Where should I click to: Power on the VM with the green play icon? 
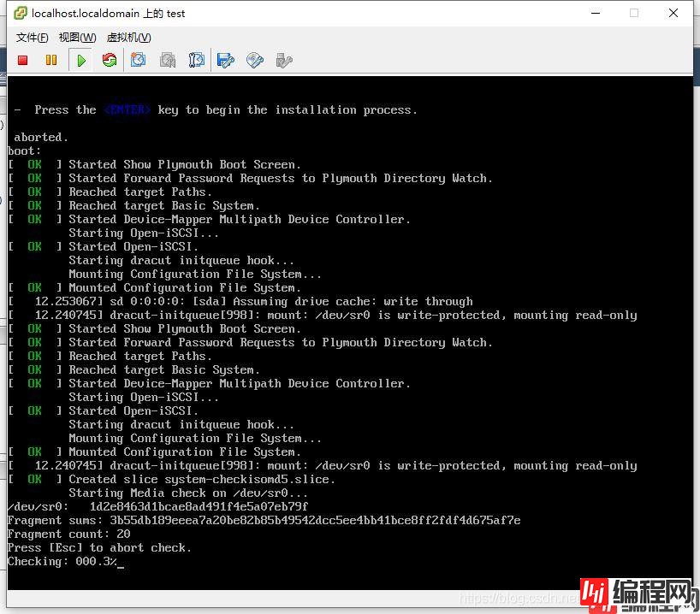81,60
